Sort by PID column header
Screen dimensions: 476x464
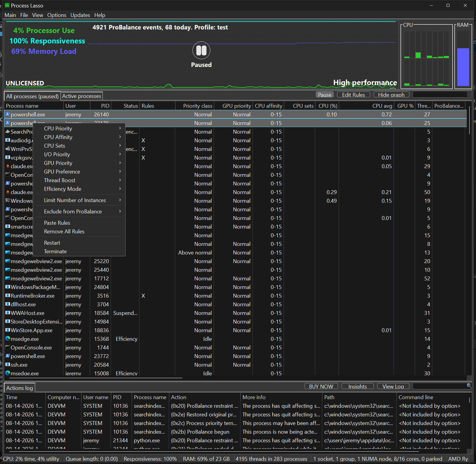[100, 106]
